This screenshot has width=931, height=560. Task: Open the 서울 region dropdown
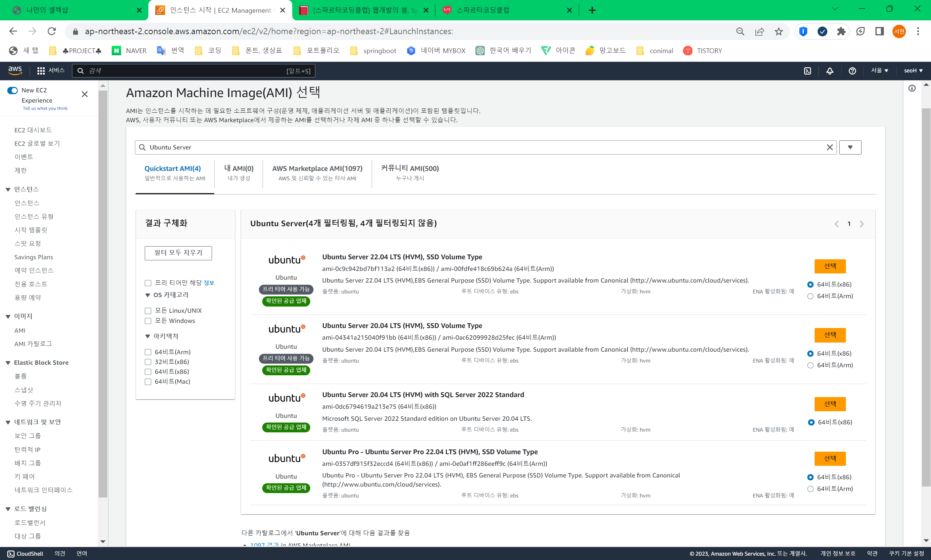[880, 71]
